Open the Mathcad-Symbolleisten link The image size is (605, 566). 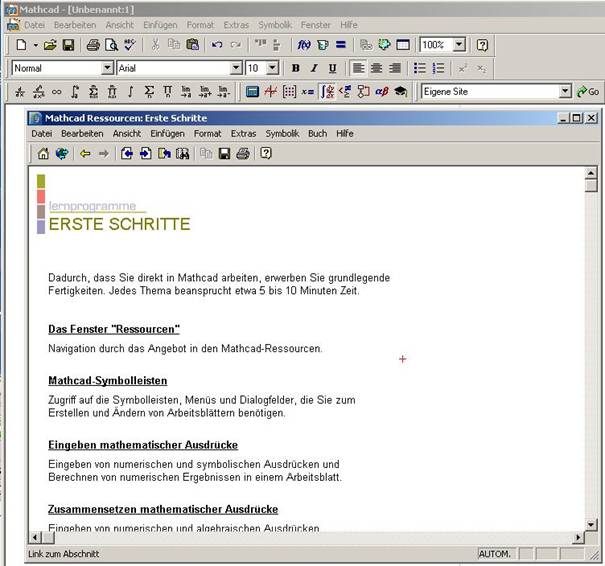click(108, 381)
